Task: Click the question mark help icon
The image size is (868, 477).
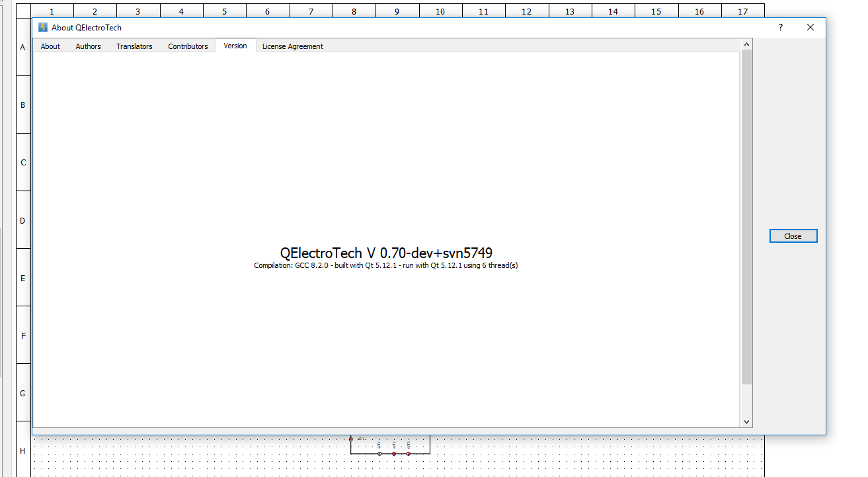Action: point(780,27)
